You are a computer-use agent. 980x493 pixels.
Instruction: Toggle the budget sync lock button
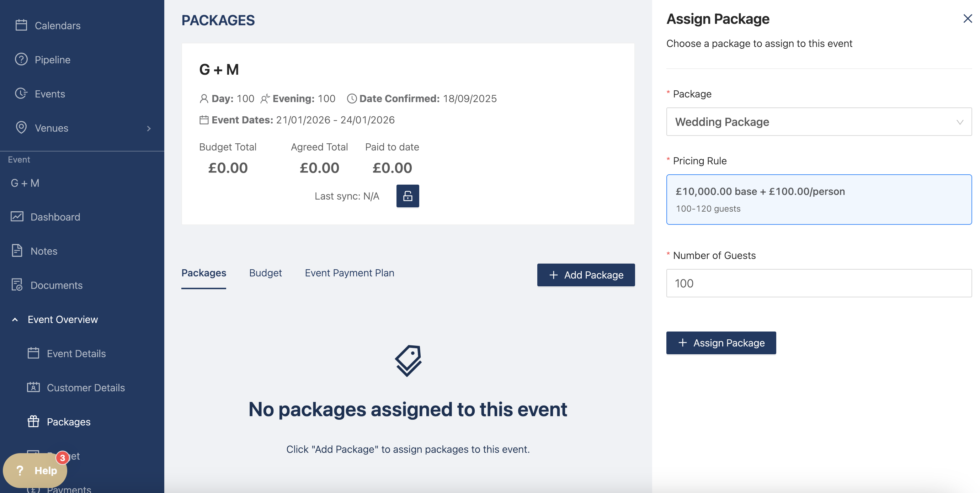point(408,196)
